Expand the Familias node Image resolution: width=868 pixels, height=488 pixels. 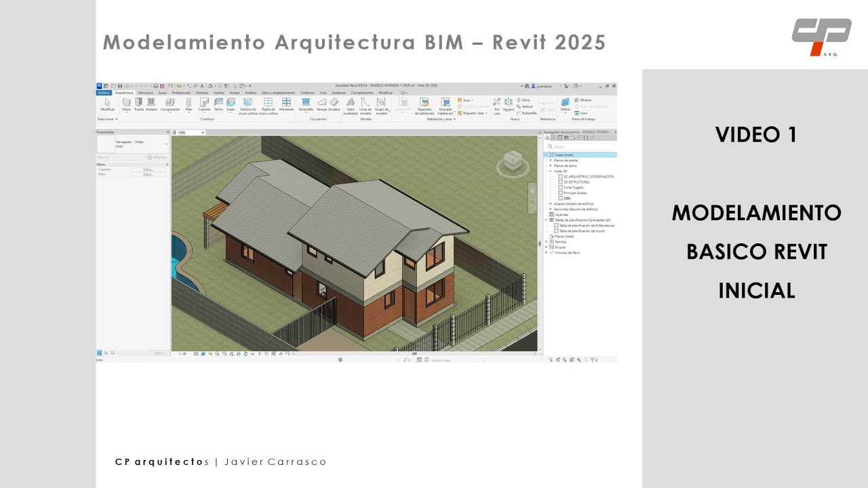pyautogui.click(x=547, y=241)
